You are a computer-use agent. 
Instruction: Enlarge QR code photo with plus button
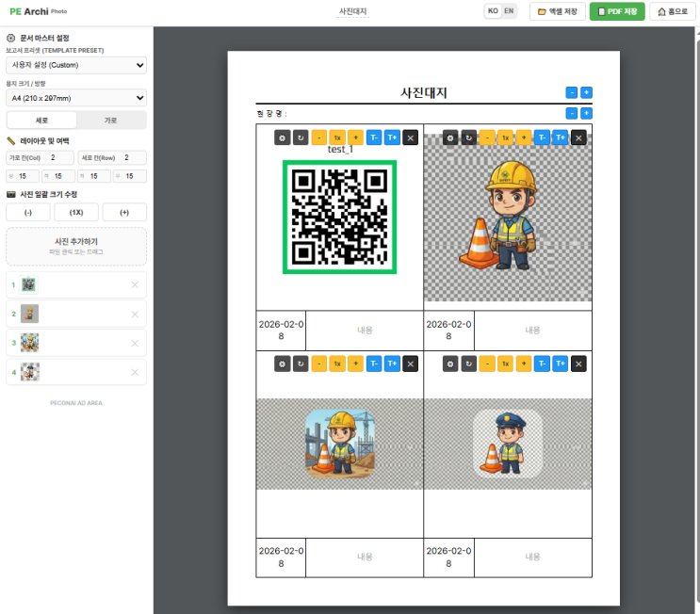coord(355,137)
